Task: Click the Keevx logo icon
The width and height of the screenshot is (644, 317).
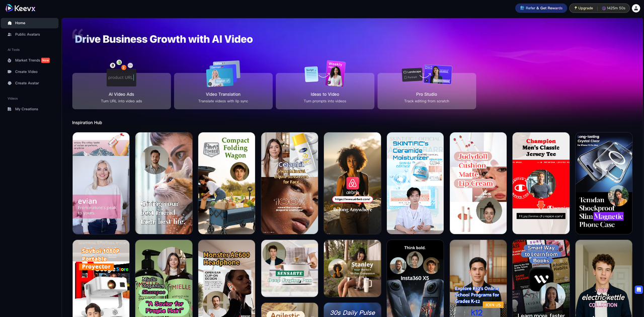Action: 9,8
